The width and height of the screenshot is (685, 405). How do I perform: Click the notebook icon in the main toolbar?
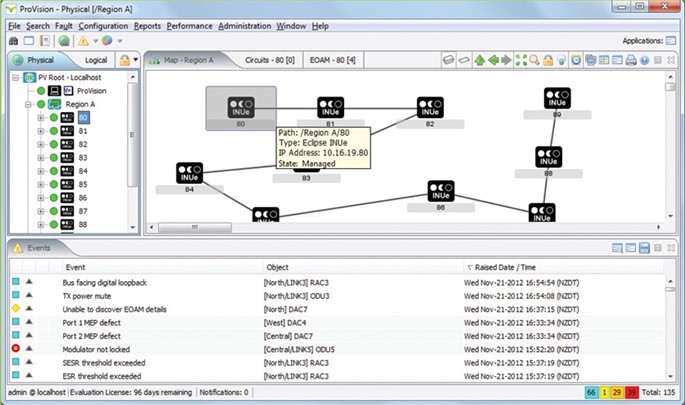(45, 41)
